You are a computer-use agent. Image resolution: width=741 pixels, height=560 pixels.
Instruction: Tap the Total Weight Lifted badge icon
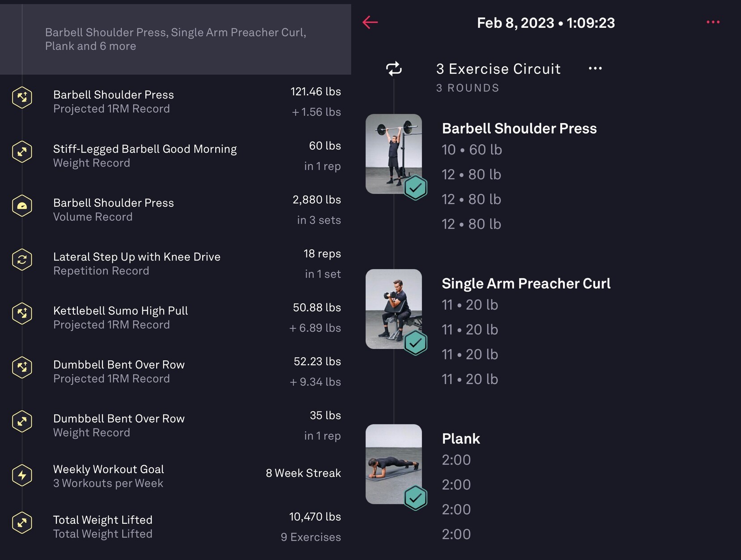22,522
